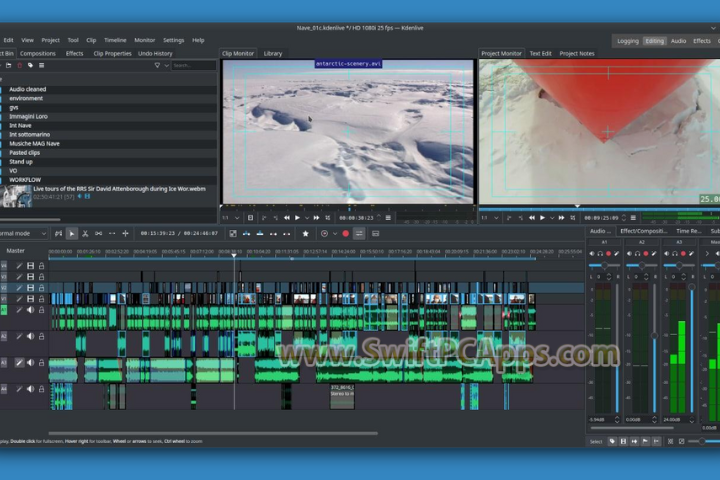The width and height of the screenshot is (720, 480).
Task: Click the delete clip icon in project bin
Action: tap(19, 66)
